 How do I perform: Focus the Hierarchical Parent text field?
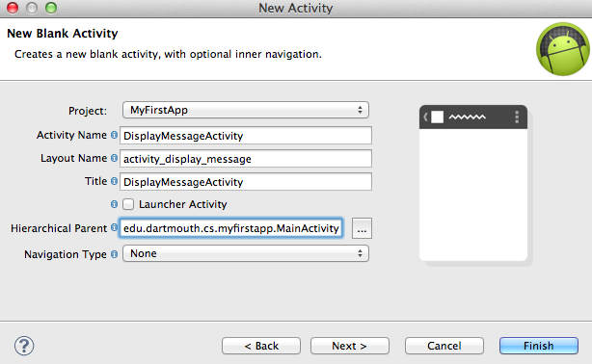(x=231, y=228)
